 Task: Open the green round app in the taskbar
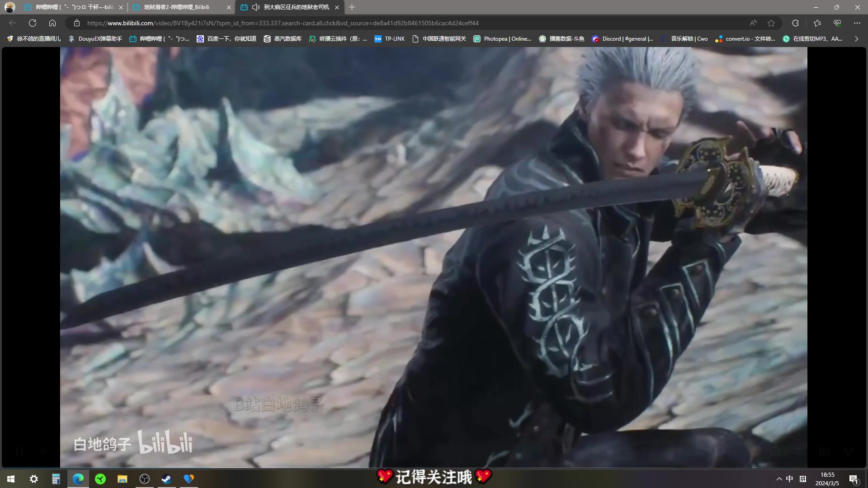tap(100, 479)
